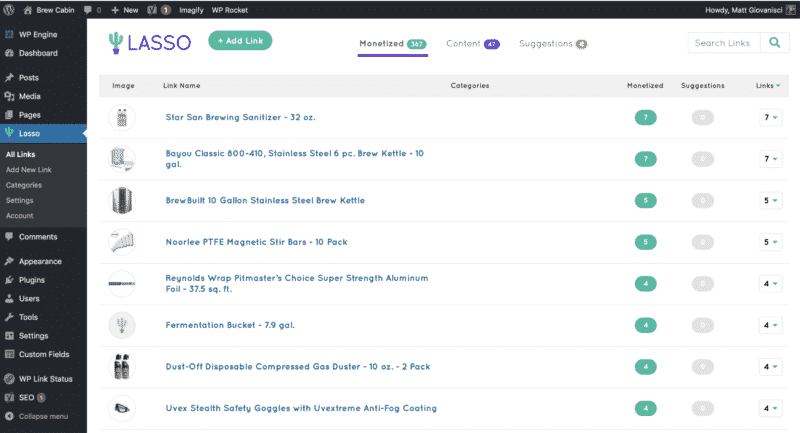Toggle suggestions pill for Dust-Off Duster row
Image resolution: width=800 pixels, height=433 pixels.
pos(703,367)
